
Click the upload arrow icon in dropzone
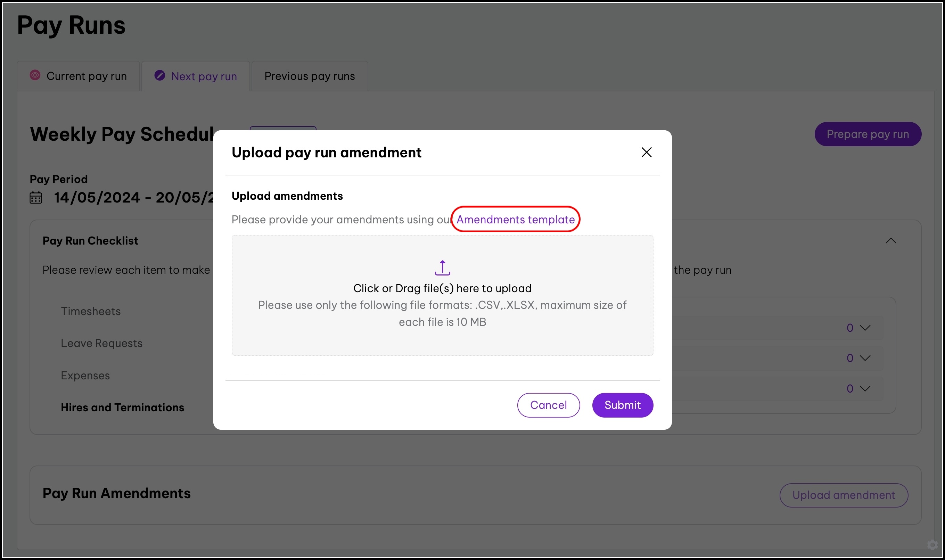[x=442, y=267]
